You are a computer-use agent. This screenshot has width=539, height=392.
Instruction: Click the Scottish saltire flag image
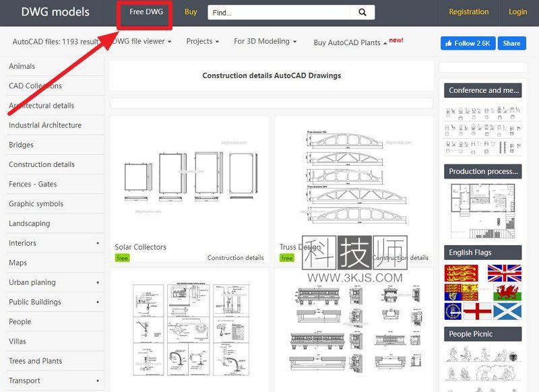tap(507, 311)
